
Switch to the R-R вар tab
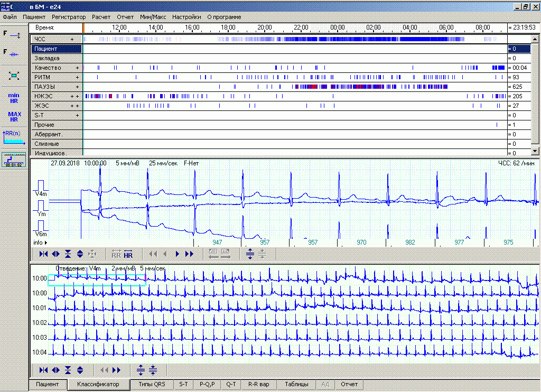click(x=259, y=385)
